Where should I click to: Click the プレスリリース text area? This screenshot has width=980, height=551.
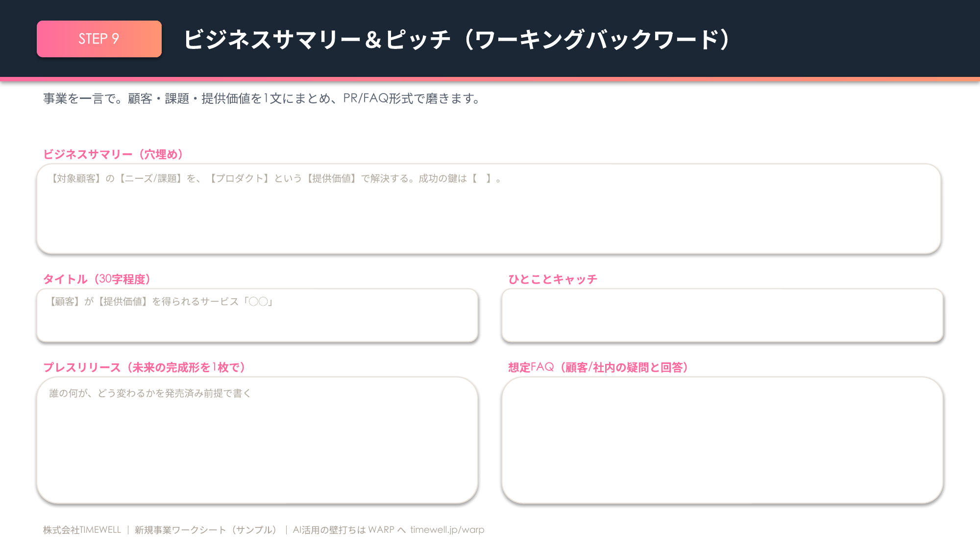(257, 440)
